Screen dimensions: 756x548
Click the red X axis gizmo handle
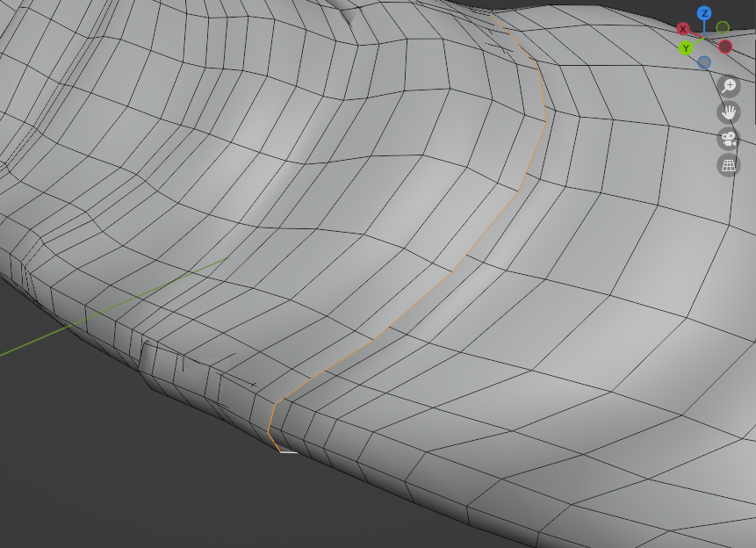pos(683,29)
